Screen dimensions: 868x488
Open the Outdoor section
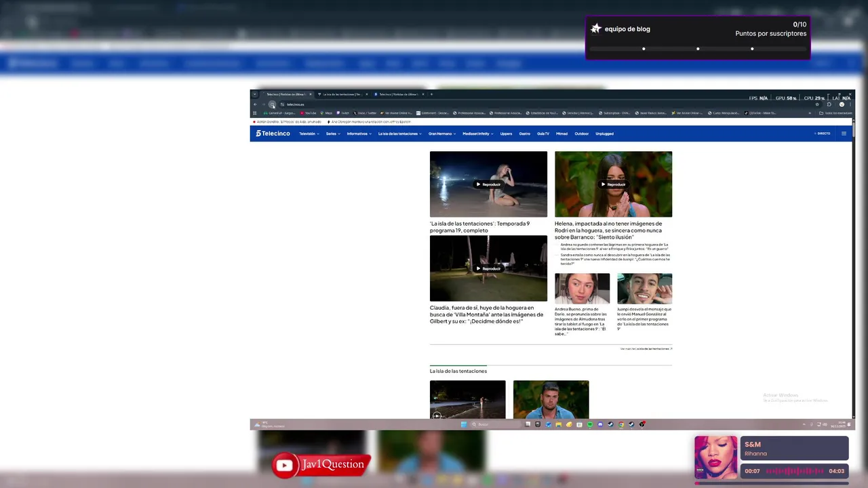pos(582,134)
